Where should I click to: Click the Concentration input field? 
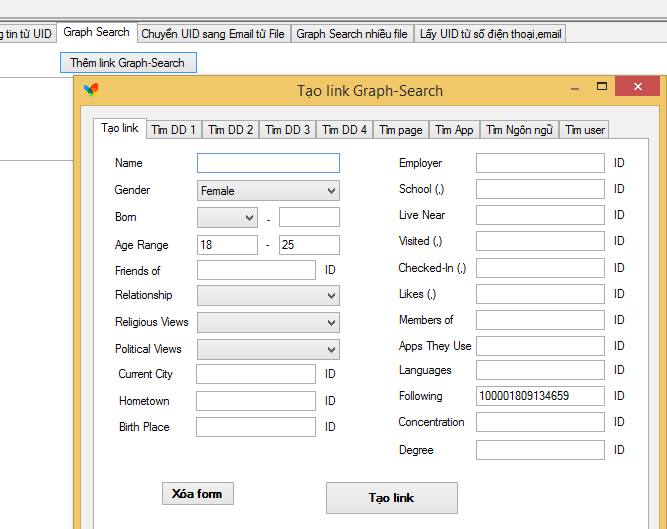(x=540, y=422)
